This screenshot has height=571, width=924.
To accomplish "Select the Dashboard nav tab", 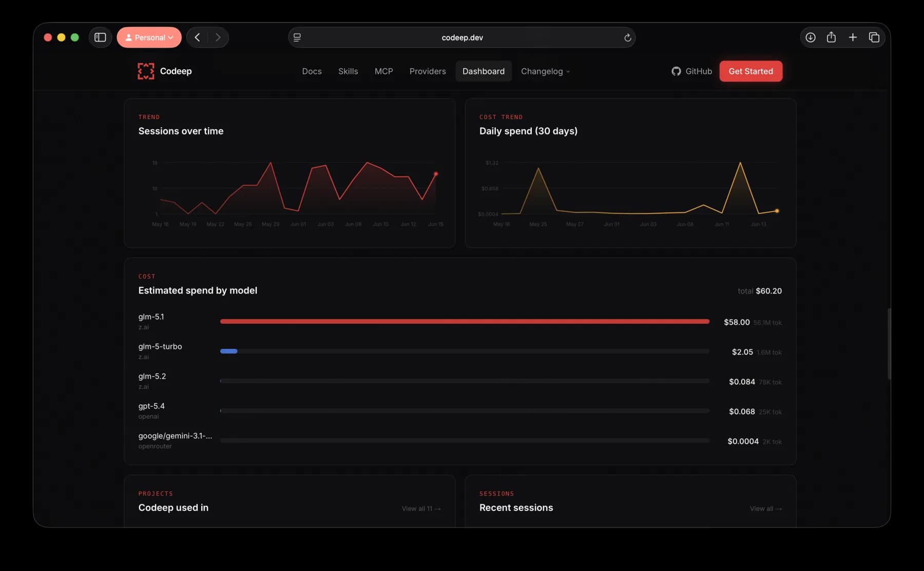I will pos(484,71).
